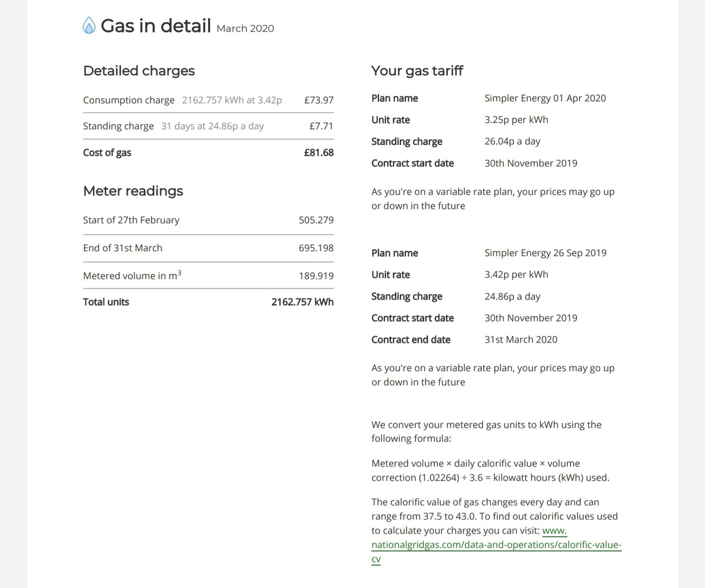Open the nationalgridgas calorific value link

[x=496, y=545]
